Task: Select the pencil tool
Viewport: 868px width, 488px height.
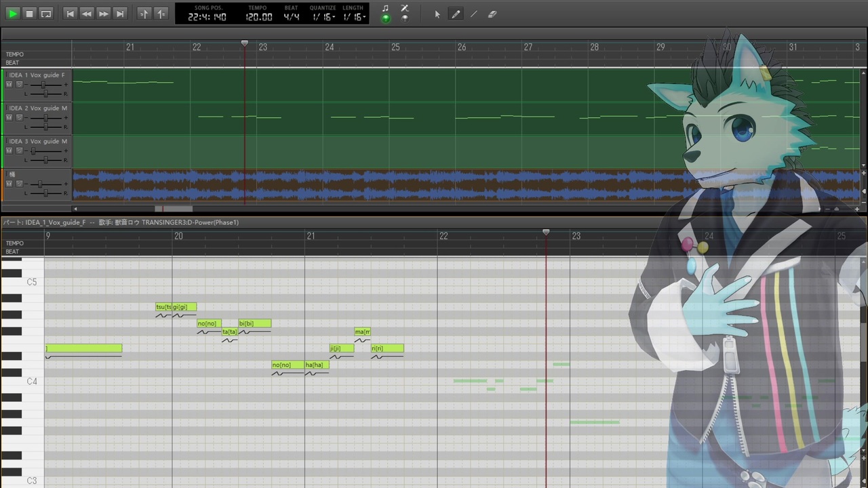Action: (456, 14)
